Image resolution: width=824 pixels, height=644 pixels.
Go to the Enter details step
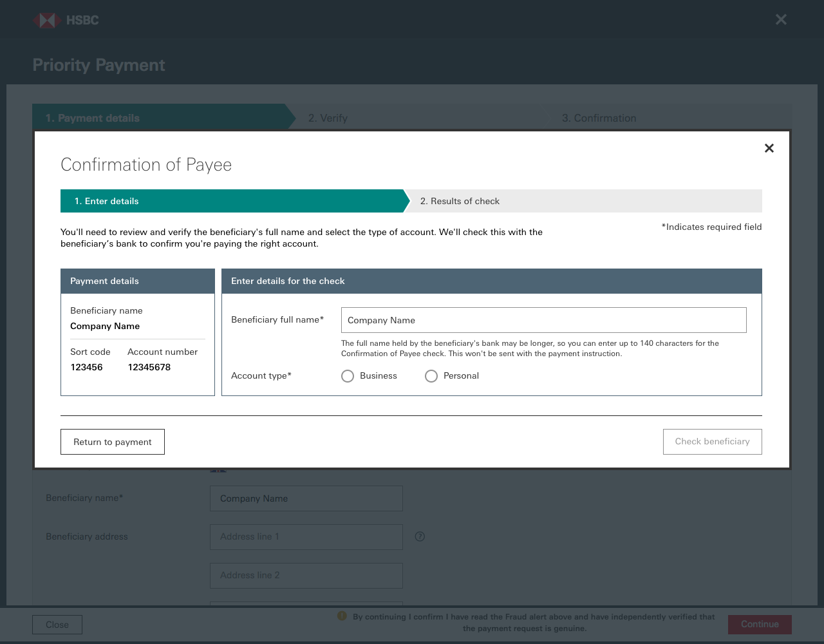232,201
